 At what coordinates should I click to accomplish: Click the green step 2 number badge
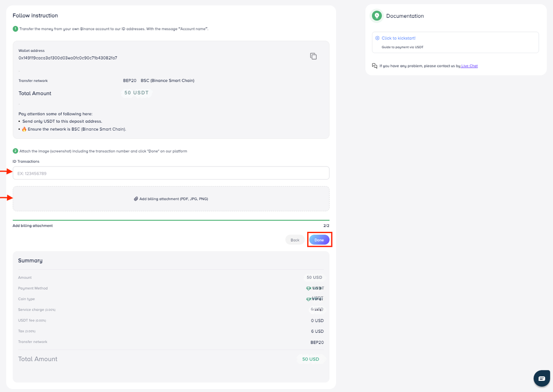pyautogui.click(x=15, y=151)
